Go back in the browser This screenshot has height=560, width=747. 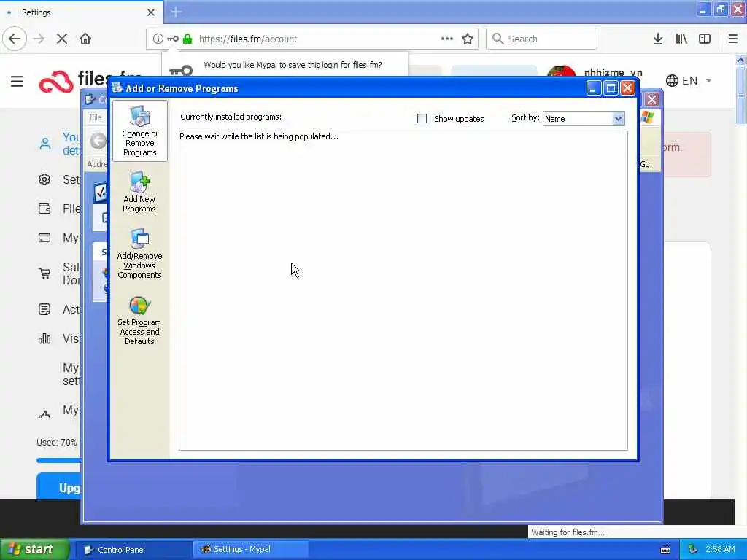(x=15, y=39)
